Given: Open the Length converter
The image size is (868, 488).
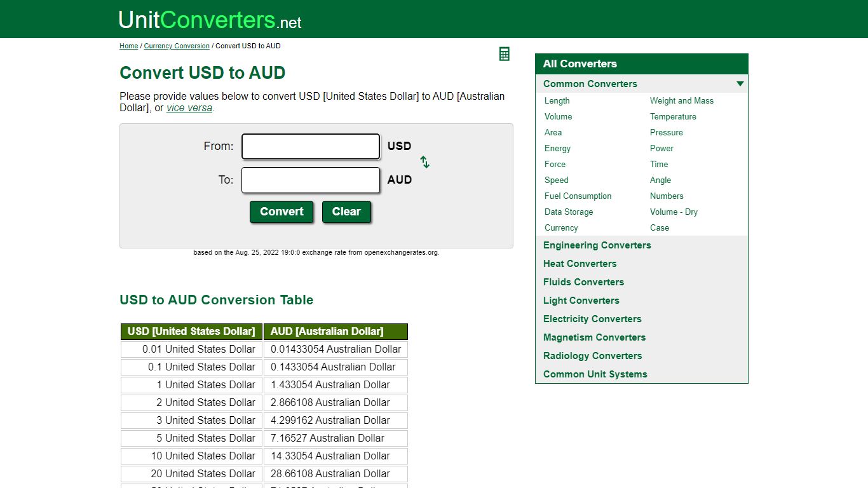Looking at the screenshot, I should pos(557,100).
